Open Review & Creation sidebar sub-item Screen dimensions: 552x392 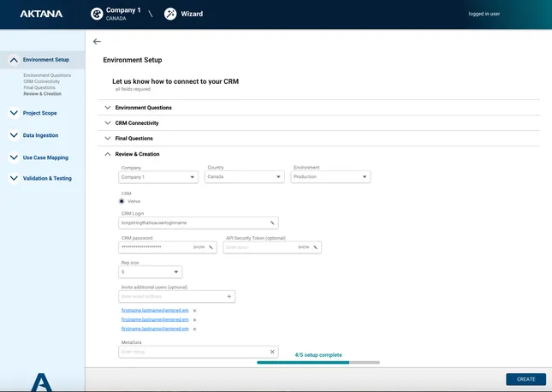(42, 93)
